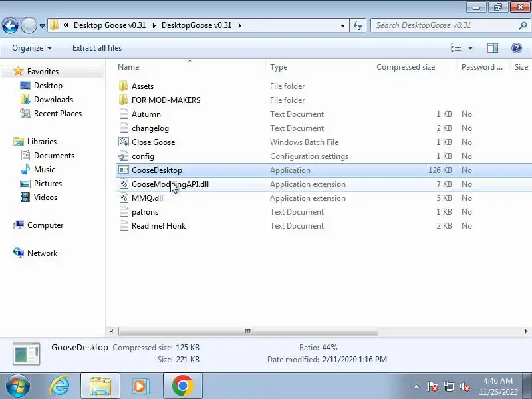
Task: Click Extract all files
Action: [x=97, y=48]
